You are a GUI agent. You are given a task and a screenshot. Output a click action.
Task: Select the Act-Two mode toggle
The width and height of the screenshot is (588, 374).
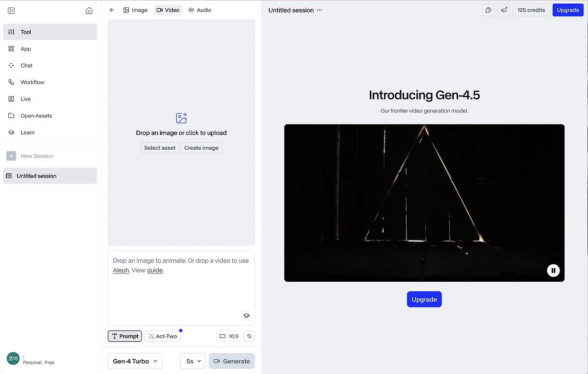tap(163, 336)
